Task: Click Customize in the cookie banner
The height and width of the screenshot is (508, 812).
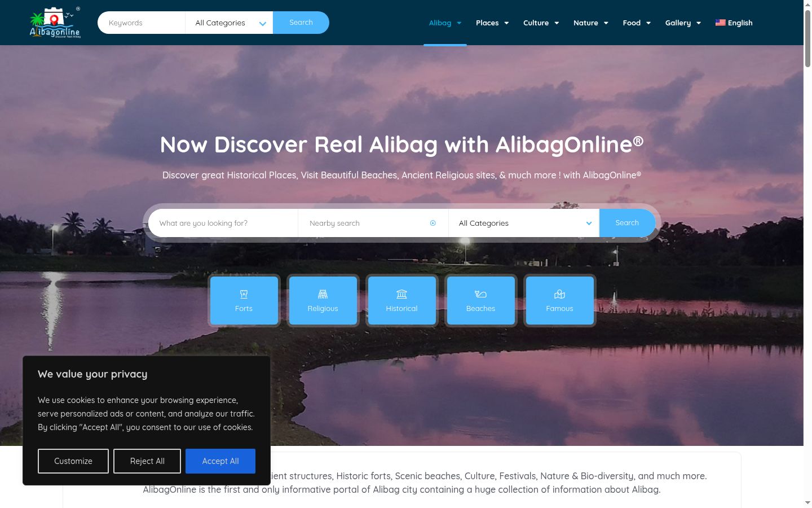Action: pyautogui.click(x=73, y=461)
